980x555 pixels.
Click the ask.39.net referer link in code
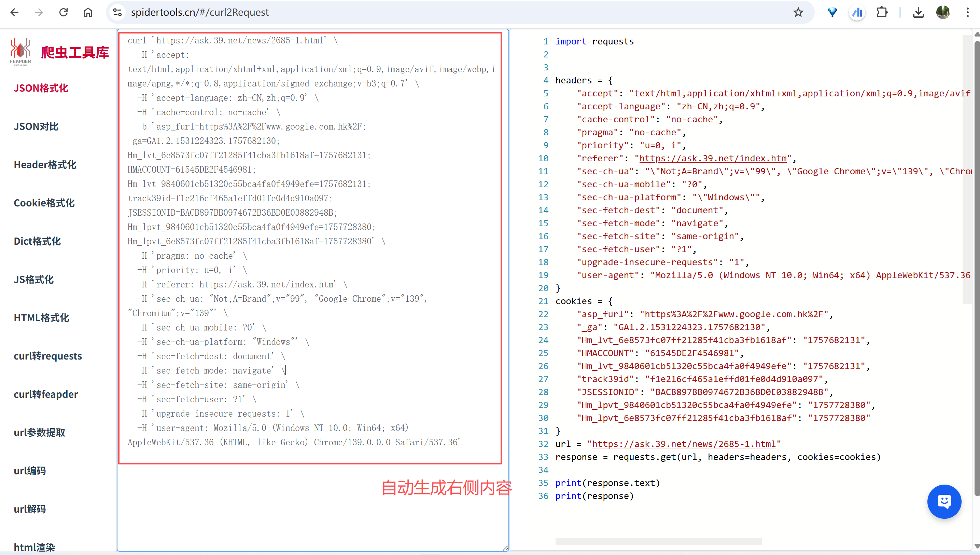713,158
